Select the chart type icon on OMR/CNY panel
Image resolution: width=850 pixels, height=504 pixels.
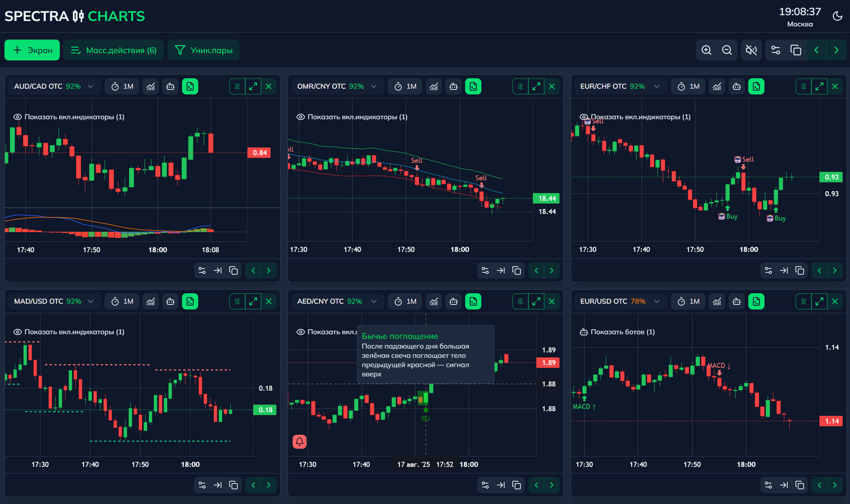coord(434,86)
